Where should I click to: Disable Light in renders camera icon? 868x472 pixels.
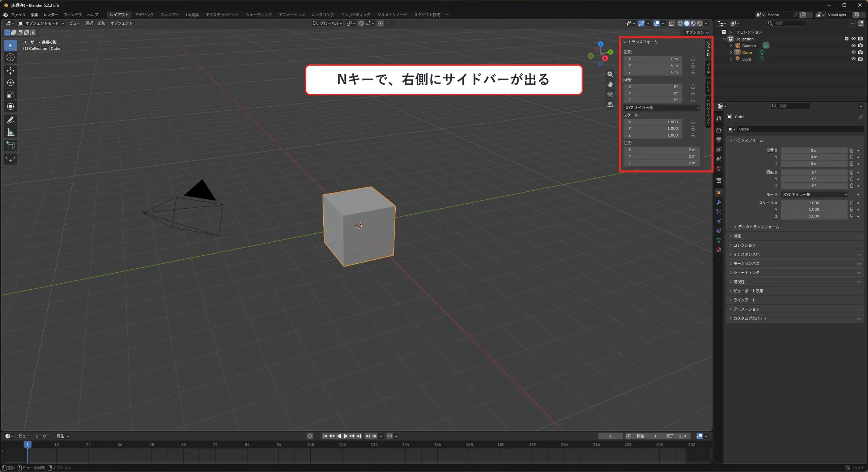[x=861, y=59]
